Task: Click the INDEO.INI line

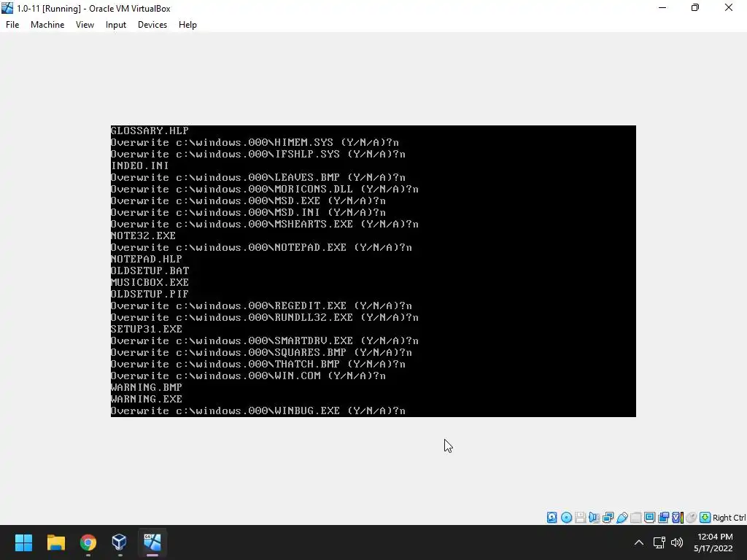Action: click(139, 166)
